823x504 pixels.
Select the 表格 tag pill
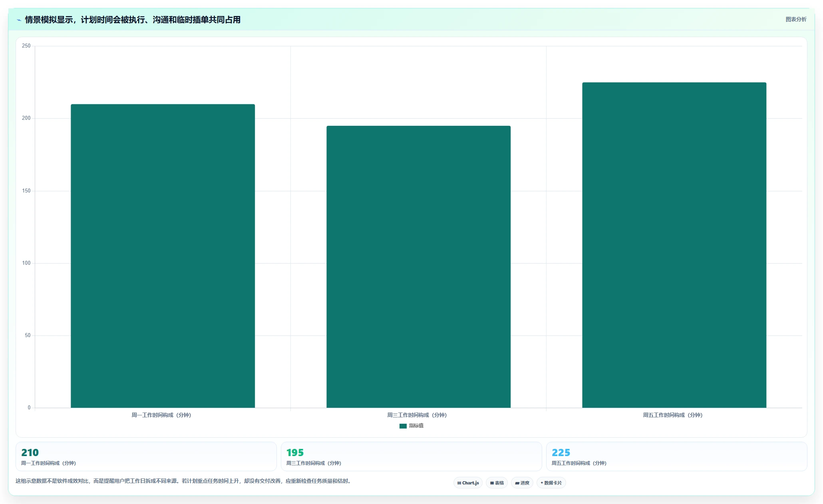[x=497, y=483]
